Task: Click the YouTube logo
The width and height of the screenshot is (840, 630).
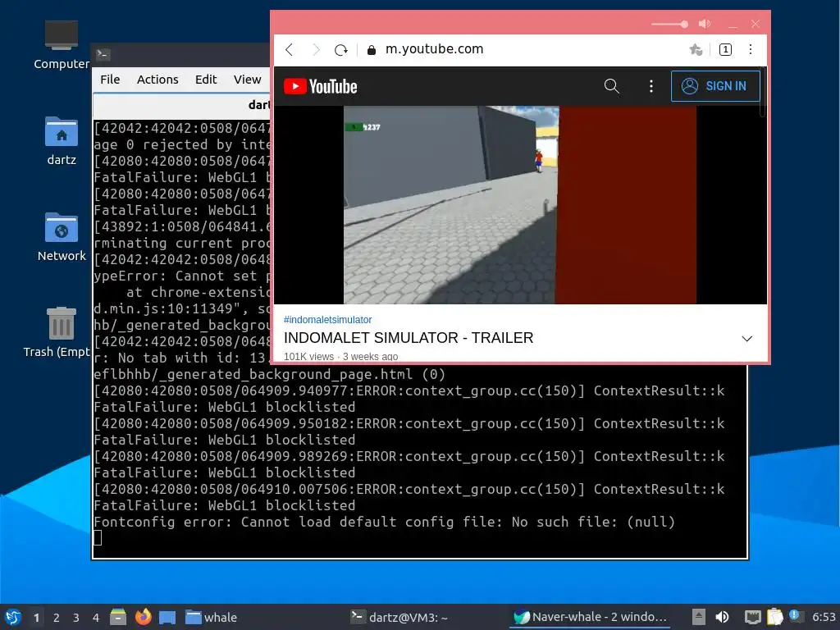Action: pos(321,86)
